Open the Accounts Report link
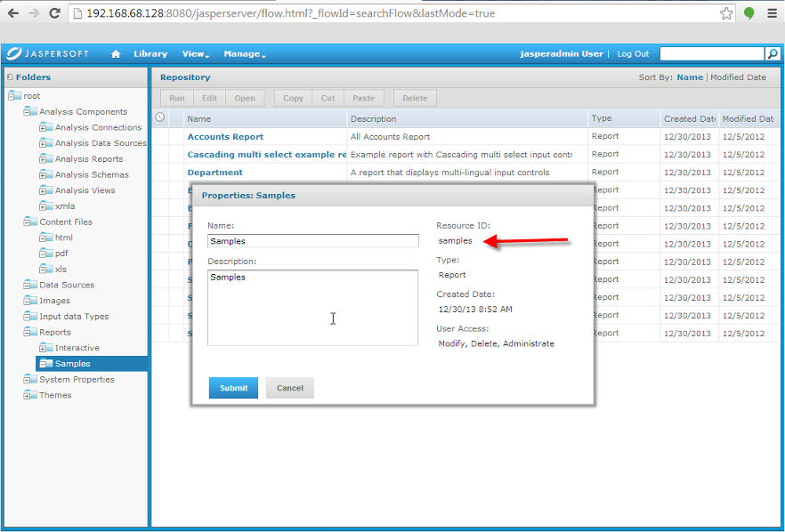Image resolution: width=785 pixels, height=532 pixels. click(225, 137)
